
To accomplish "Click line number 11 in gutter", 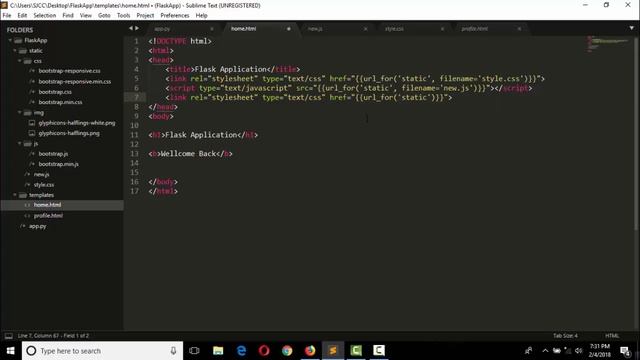I will coord(134,135).
